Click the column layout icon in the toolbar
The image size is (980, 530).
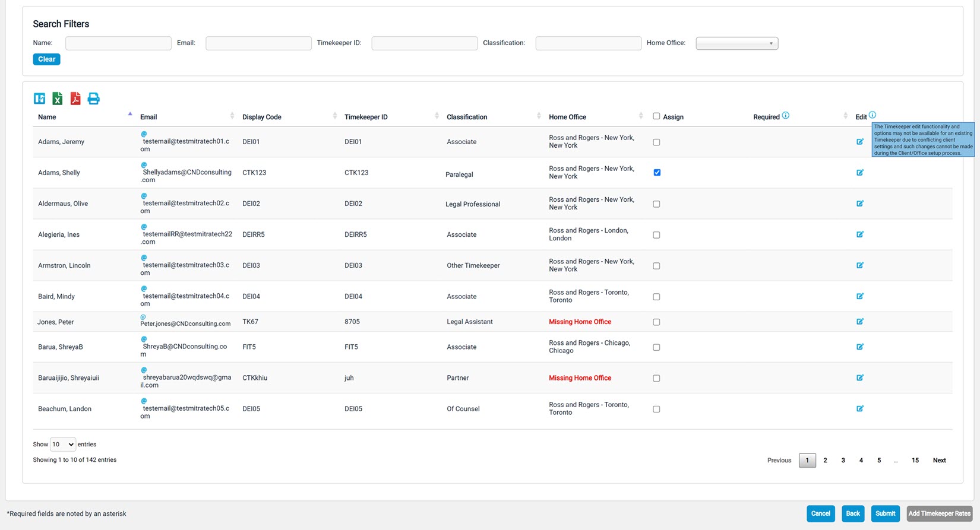click(39, 99)
